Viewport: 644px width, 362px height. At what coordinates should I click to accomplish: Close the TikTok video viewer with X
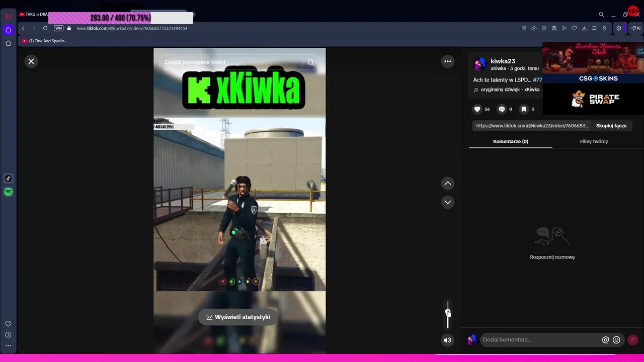coord(31,61)
